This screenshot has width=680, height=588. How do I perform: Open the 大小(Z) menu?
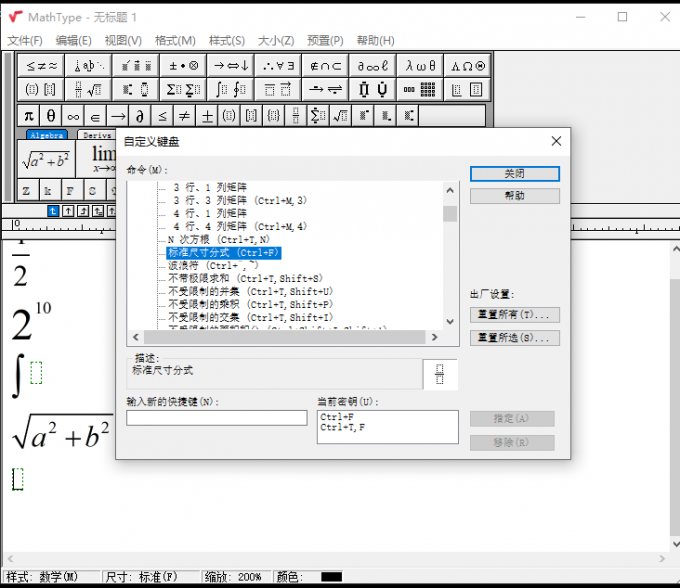276,40
